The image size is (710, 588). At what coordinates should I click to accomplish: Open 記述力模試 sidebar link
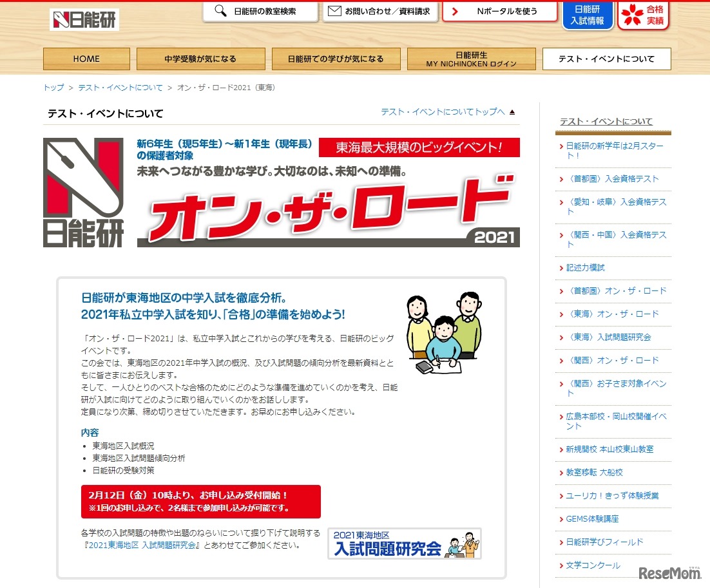[x=586, y=267]
